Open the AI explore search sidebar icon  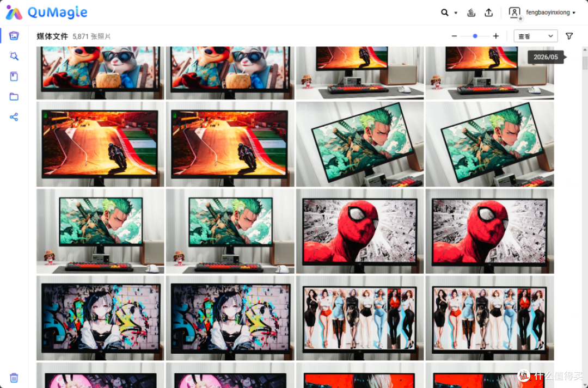[14, 56]
